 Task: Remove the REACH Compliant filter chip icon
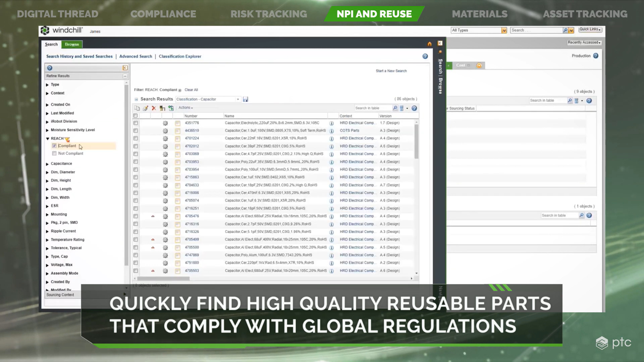pyautogui.click(x=180, y=90)
